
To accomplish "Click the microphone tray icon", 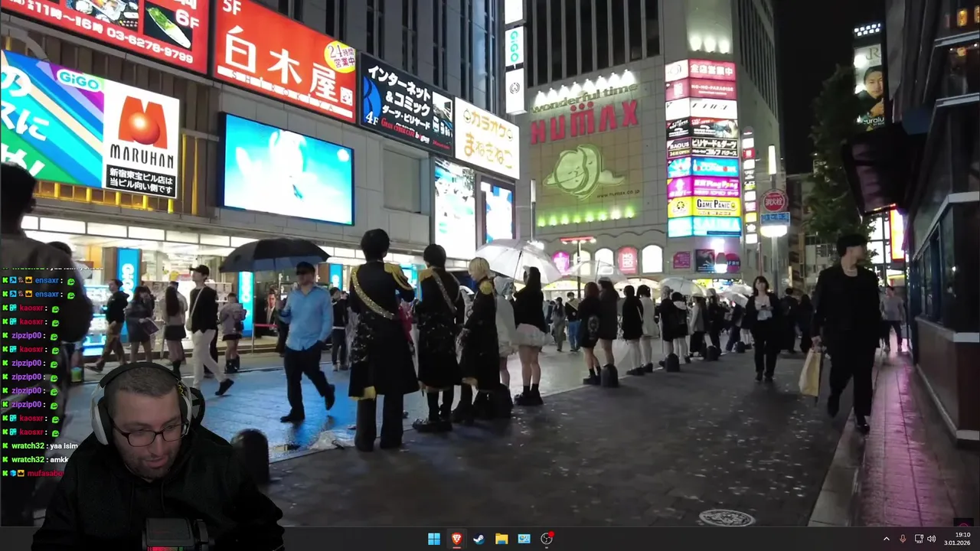I will click(x=903, y=539).
